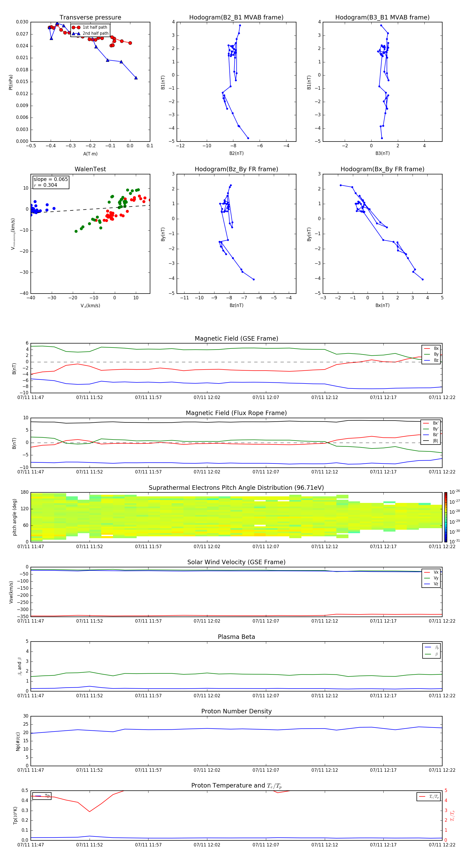Click the 'Proton Number Density' title
Image resolution: width=473 pixels, height=868 pixels.
tap(236, 712)
